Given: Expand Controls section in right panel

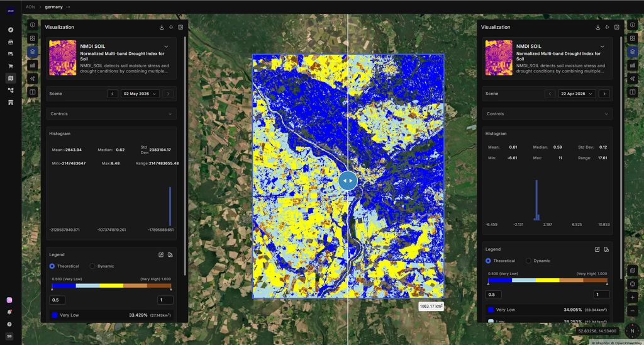Looking at the screenshot, I should (548, 114).
